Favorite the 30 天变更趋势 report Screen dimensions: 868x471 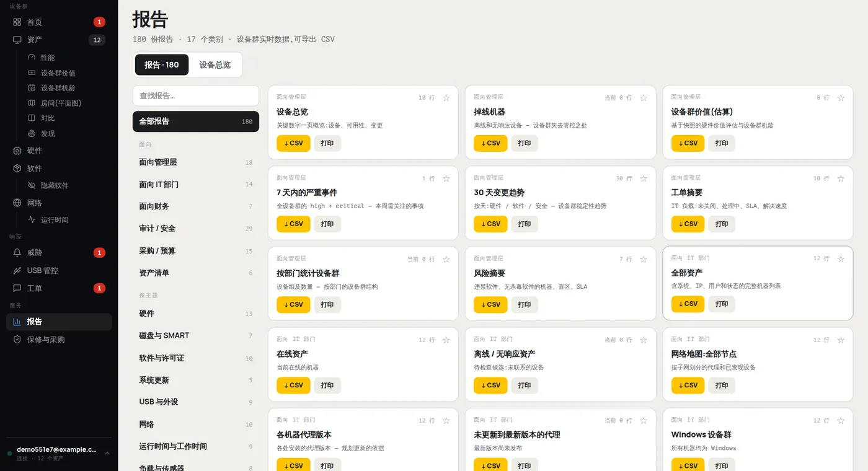point(644,178)
